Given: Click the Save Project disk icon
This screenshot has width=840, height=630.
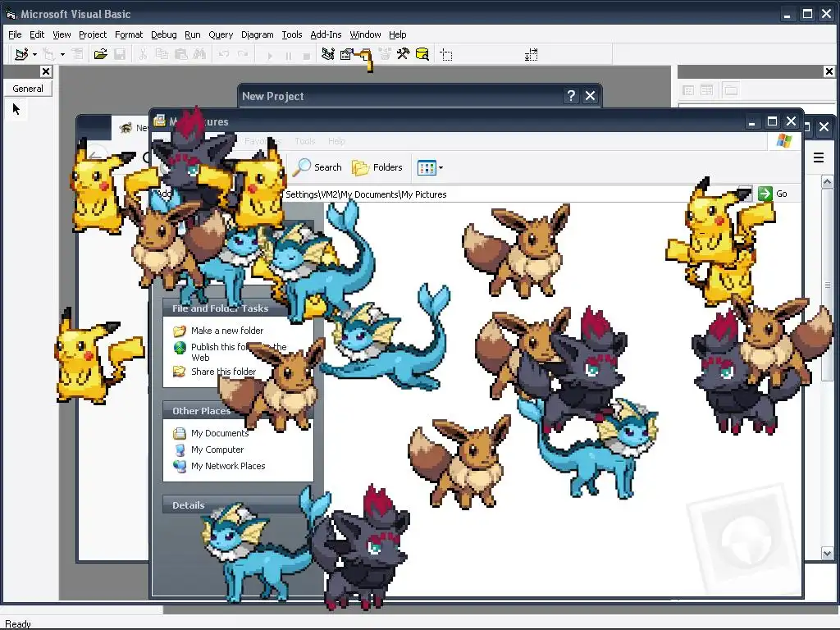Looking at the screenshot, I should click(120, 54).
